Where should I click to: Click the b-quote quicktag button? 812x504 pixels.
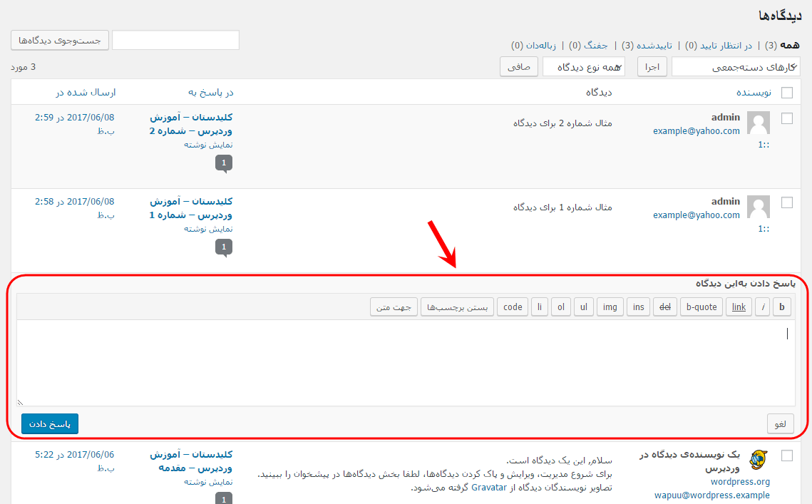(x=701, y=307)
